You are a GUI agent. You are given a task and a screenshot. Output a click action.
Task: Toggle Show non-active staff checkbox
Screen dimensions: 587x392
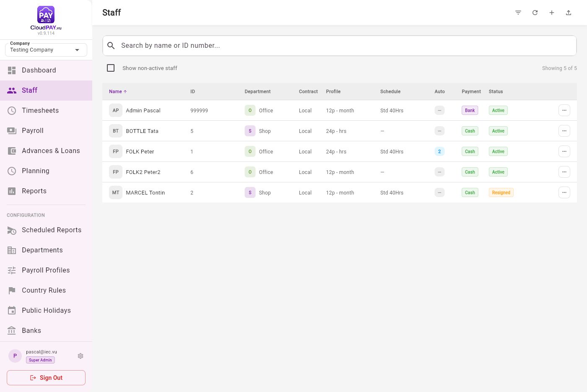[x=111, y=68]
